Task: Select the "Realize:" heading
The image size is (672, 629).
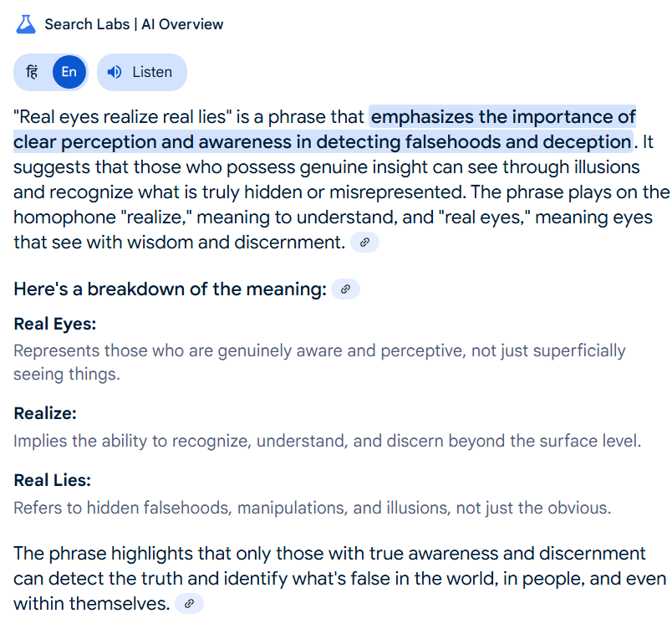Action: (45, 414)
